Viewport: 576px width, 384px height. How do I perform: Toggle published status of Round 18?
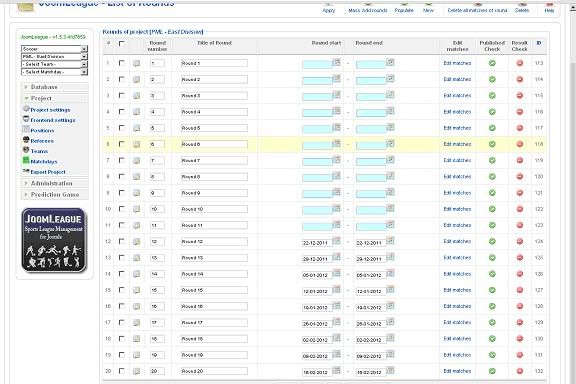click(492, 339)
